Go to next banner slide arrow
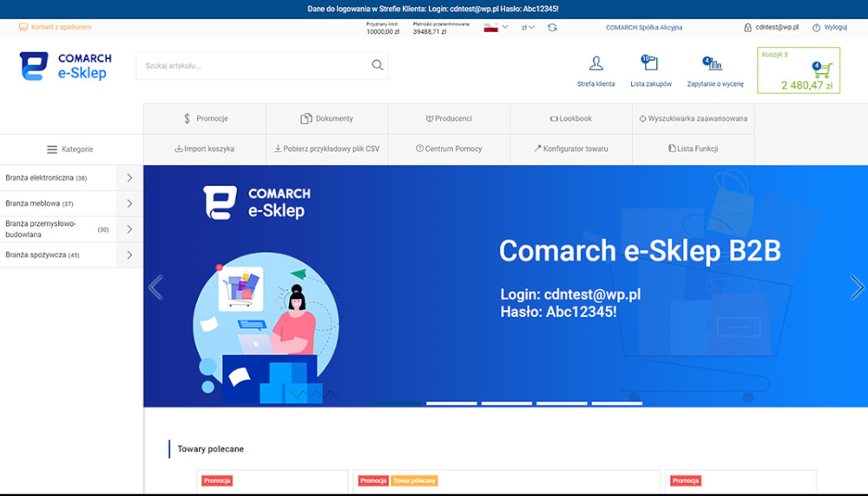Viewport: 868px width, 496px height. (x=857, y=287)
